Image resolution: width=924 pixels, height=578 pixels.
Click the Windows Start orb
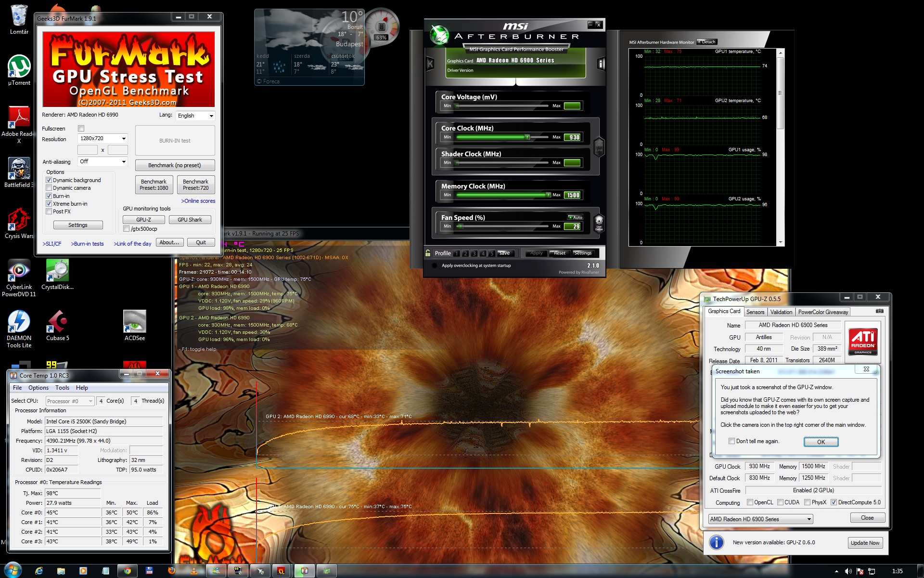pos(13,570)
